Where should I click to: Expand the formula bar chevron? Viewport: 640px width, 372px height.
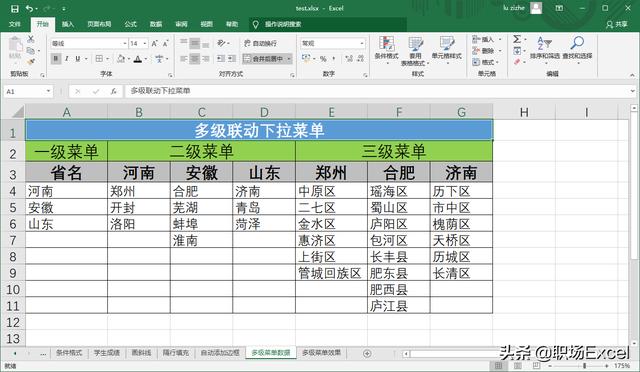click(632, 91)
